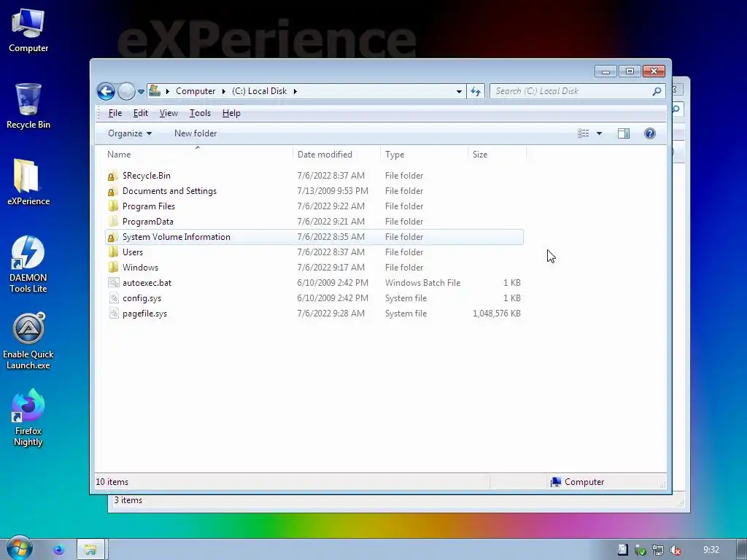Toggle the preview pane button
This screenshot has height=560, width=747.
pyautogui.click(x=624, y=133)
